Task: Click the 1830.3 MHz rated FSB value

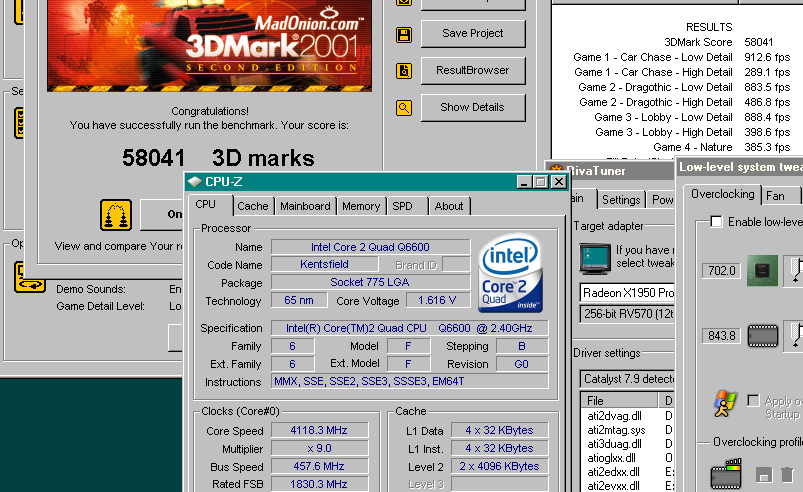Action: pos(319,484)
